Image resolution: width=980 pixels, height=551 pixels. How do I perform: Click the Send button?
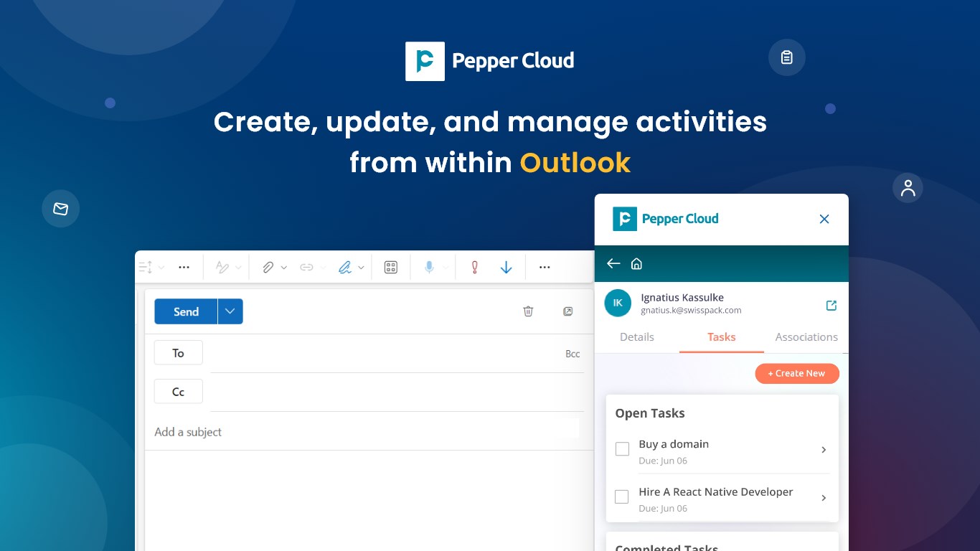[186, 311]
